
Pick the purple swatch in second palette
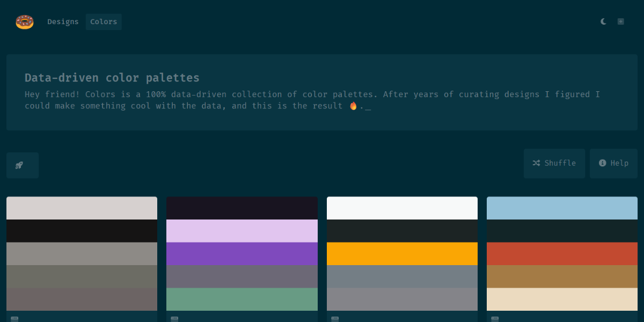point(241,254)
